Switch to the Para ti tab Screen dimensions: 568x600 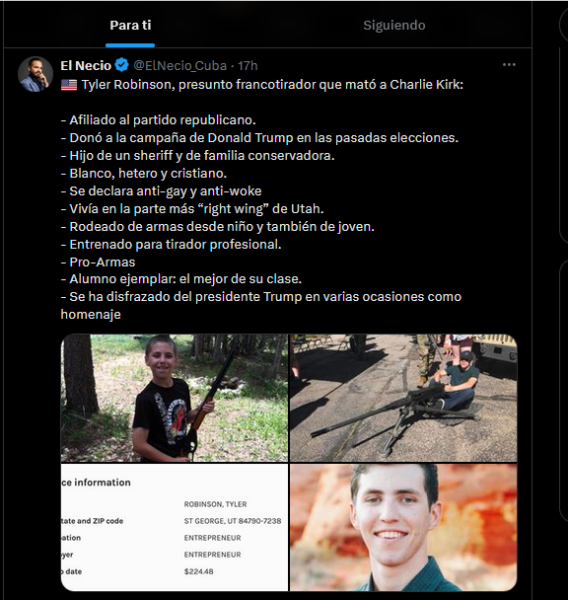(x=130, y=25)
